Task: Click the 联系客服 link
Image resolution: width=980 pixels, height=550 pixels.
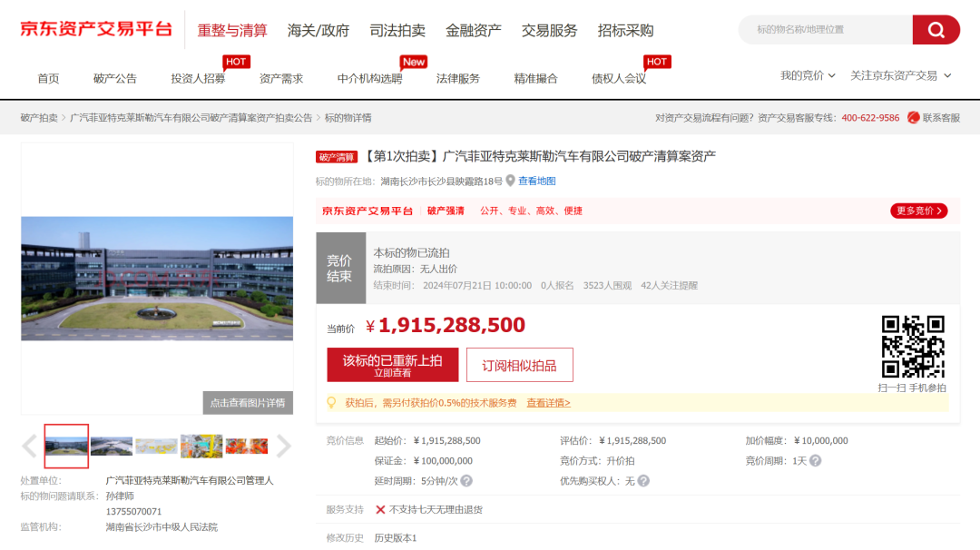Action: (x=941, y=117)
